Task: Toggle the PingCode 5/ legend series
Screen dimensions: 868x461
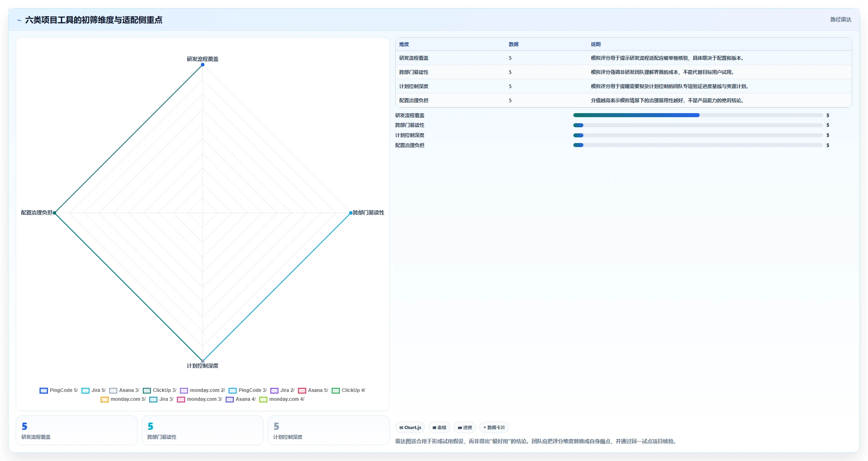Action: [59, 390]
